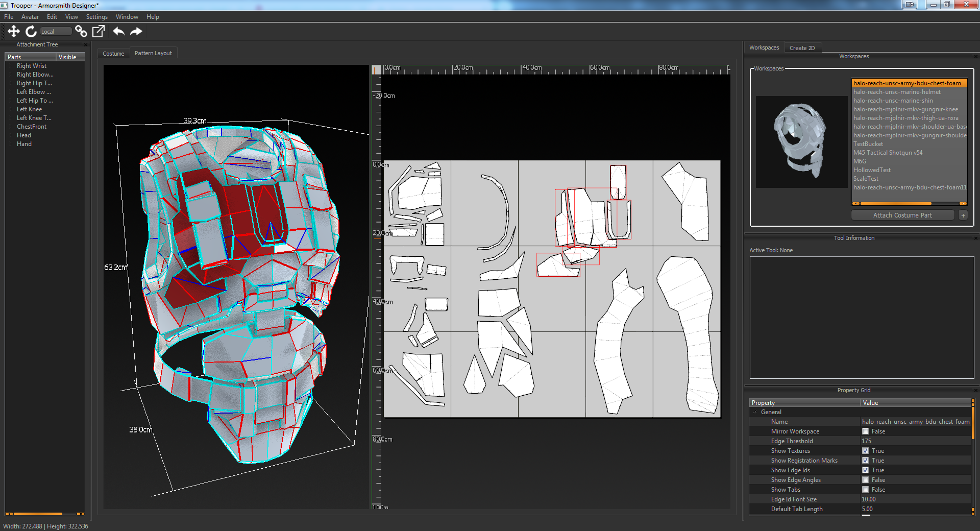Open the Local coordinate space dropdown
Viewport: 980px width, 531px height.
[x=55, y=32]
